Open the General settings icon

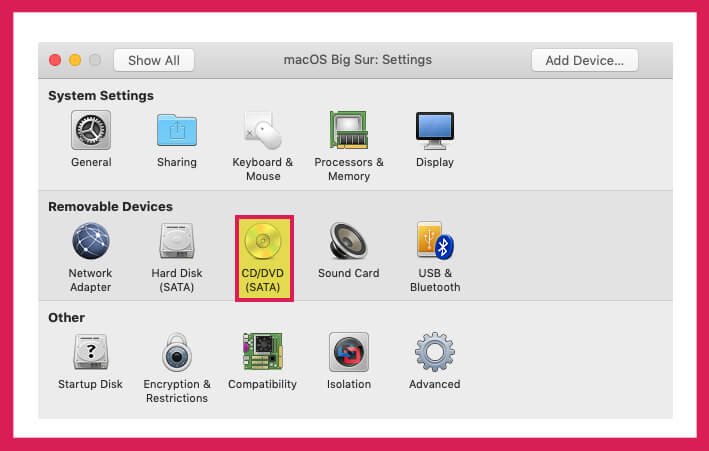tap(91, 130)
